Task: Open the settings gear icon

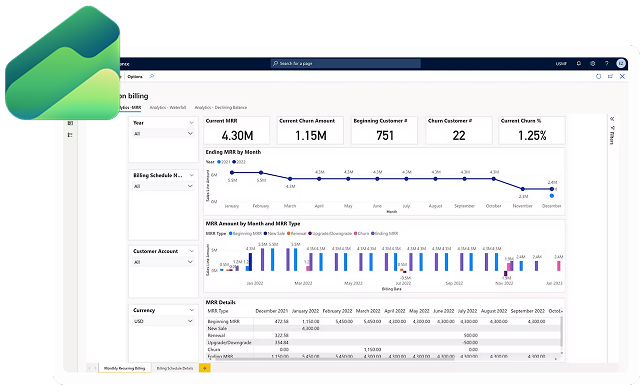Action: click(593, 63)
